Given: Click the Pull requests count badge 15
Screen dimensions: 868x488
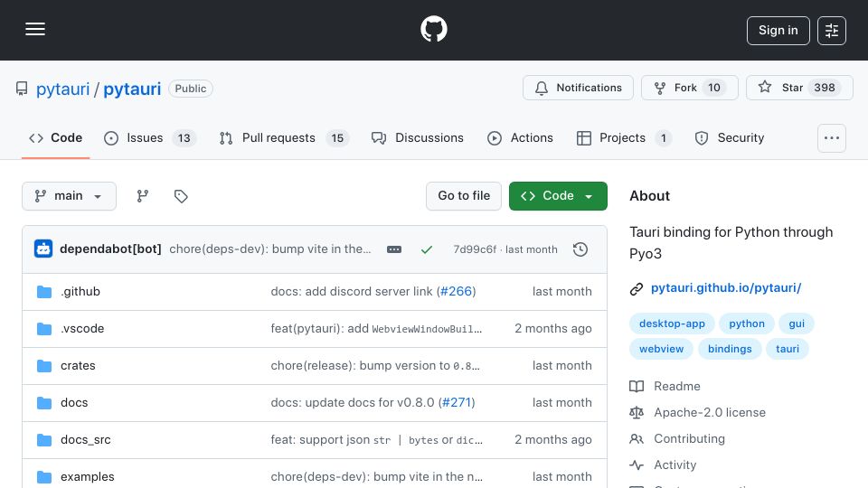Looking at the screenshot, I should click(x=337, y=138).
